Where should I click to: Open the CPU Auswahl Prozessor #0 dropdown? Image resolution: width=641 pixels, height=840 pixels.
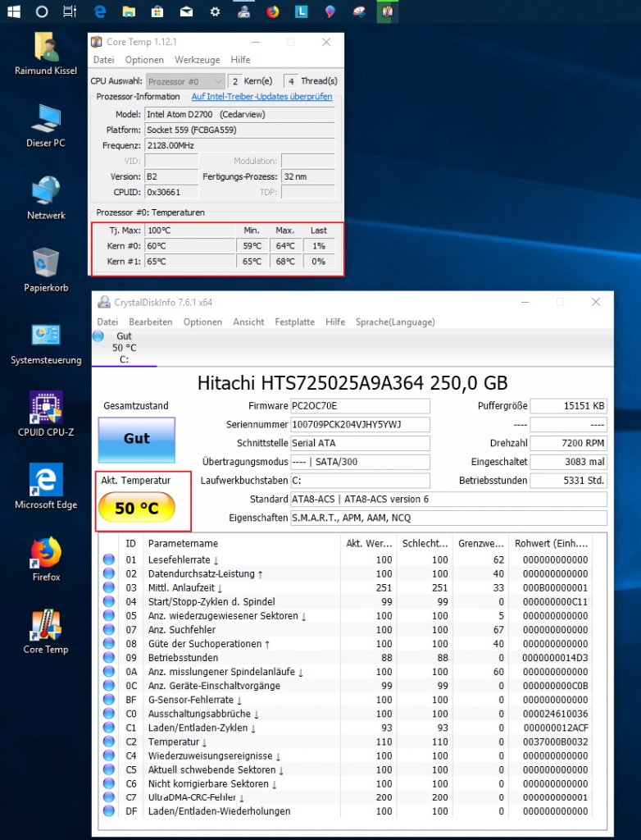pos(184,81)
